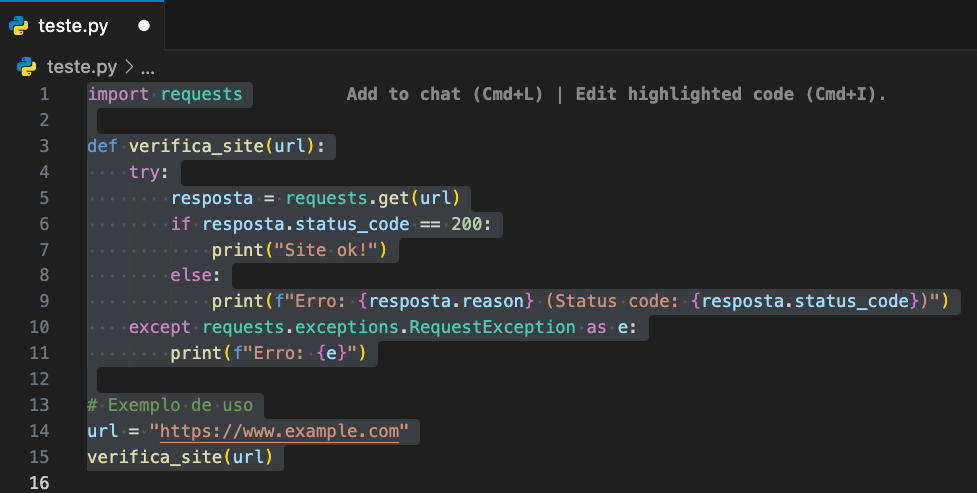Click line number 3 in the gutter
This screenshot has width=977, height=493.
[x=44, y=146]
